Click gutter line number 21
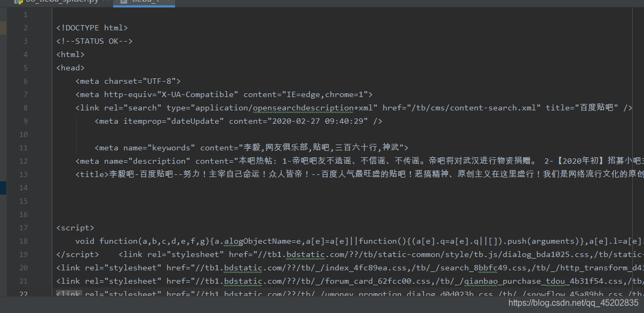This screenshot has height=313, width=644. coord(23,281)
